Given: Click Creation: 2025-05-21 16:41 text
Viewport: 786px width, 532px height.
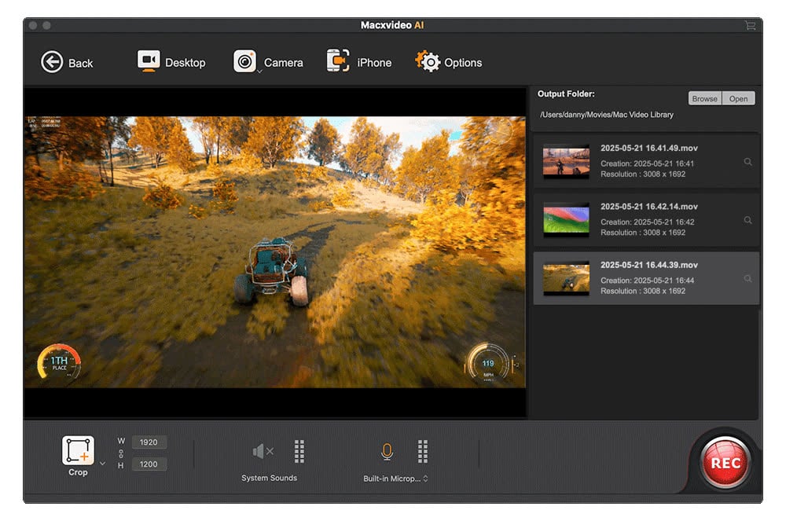Looking at the screenshot, I should [647, 163].
